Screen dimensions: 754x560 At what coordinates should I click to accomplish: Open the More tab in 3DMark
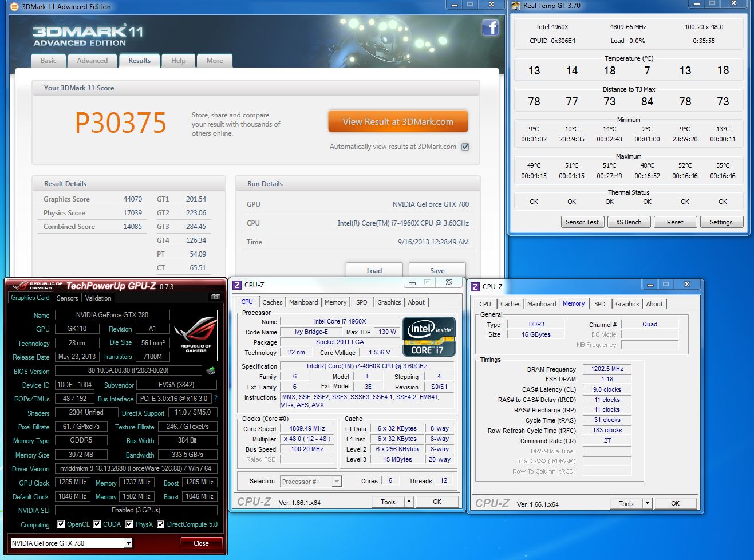(x=215, y=61)
